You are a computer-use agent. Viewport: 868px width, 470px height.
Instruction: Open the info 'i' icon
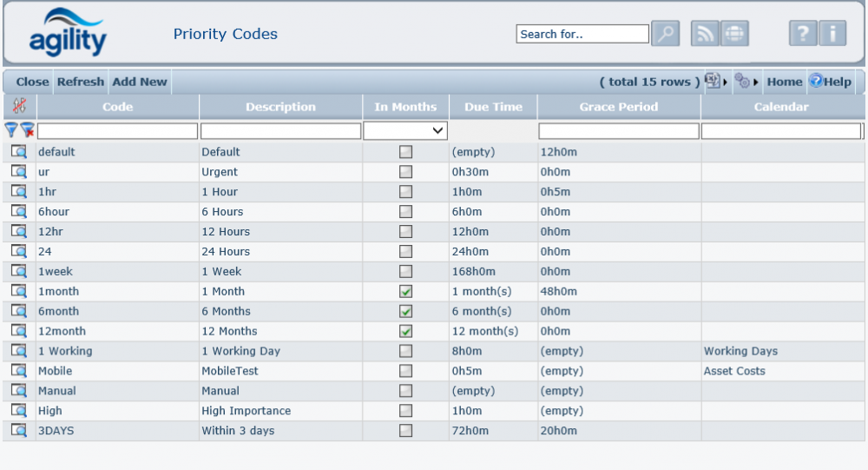click(x=832, y=34)
